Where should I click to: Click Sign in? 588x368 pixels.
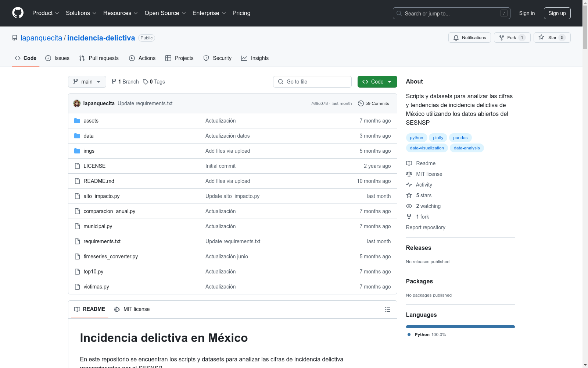[x=527, y=13]
